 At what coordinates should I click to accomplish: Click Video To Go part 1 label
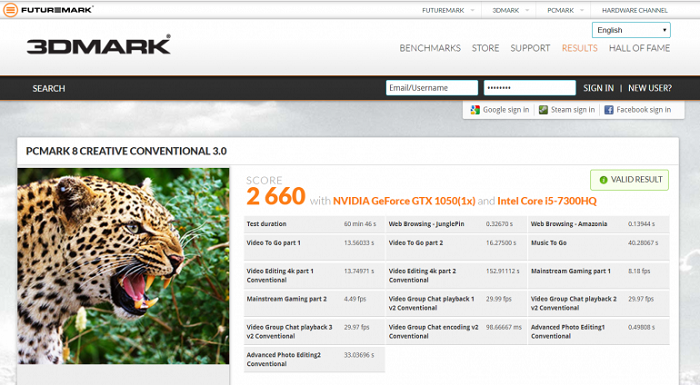coord(273,243)
